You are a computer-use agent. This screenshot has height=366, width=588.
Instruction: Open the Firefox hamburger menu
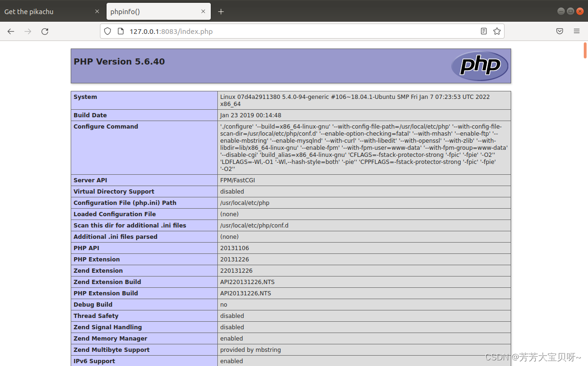pyautogui.click(x=577, y=32)
